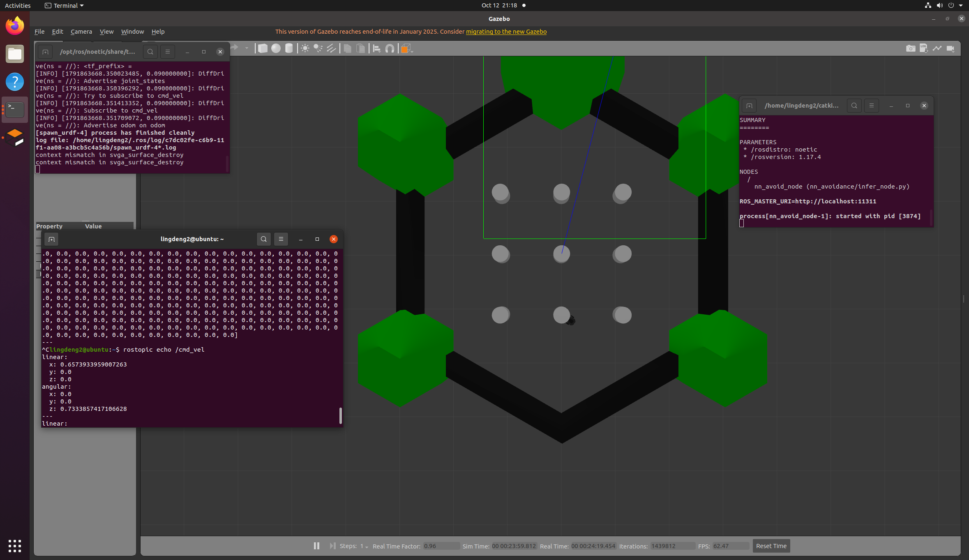Click the Reset Time button
The width and height of the screenshot is (969, 560).
click(x=771, y=546)
